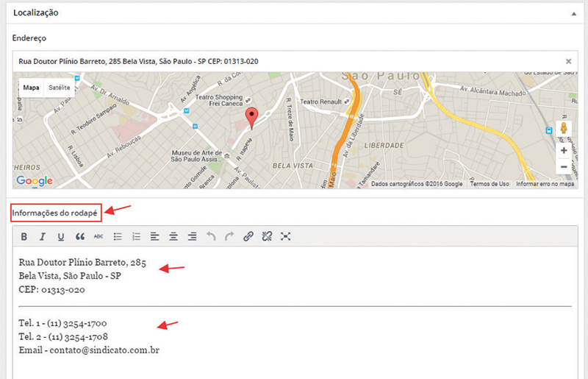Zoom in on the map
588x379 pixels.
coord(564,150)
